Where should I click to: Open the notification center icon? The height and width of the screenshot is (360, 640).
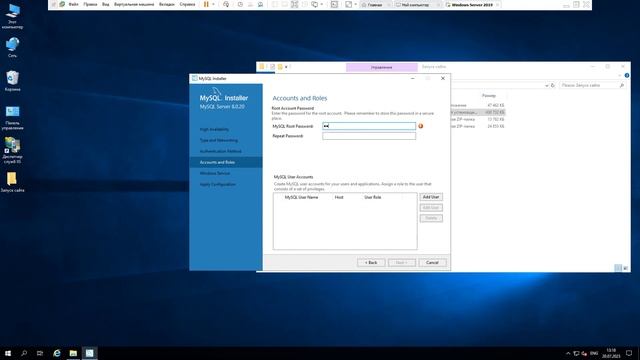click(629, 353)
